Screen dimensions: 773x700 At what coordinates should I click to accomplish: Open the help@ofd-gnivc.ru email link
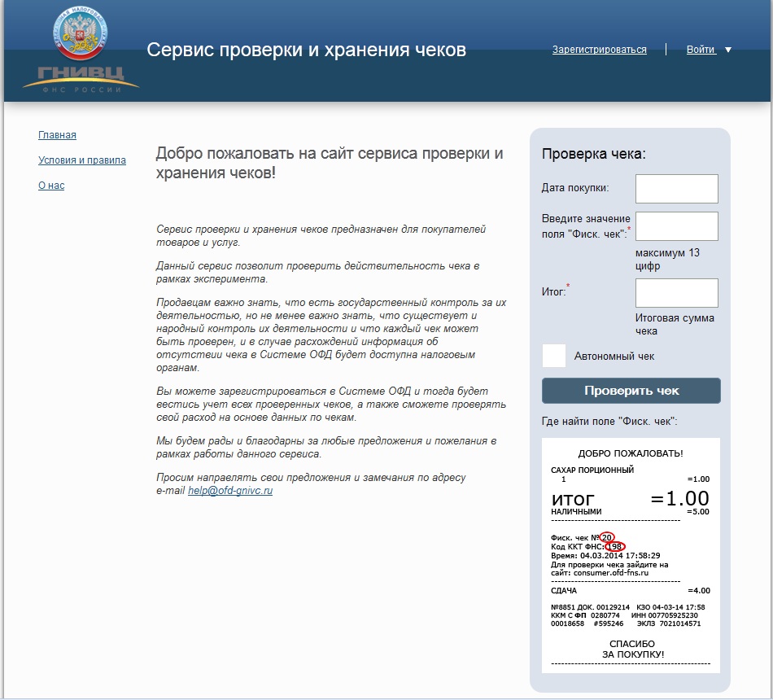230,491
